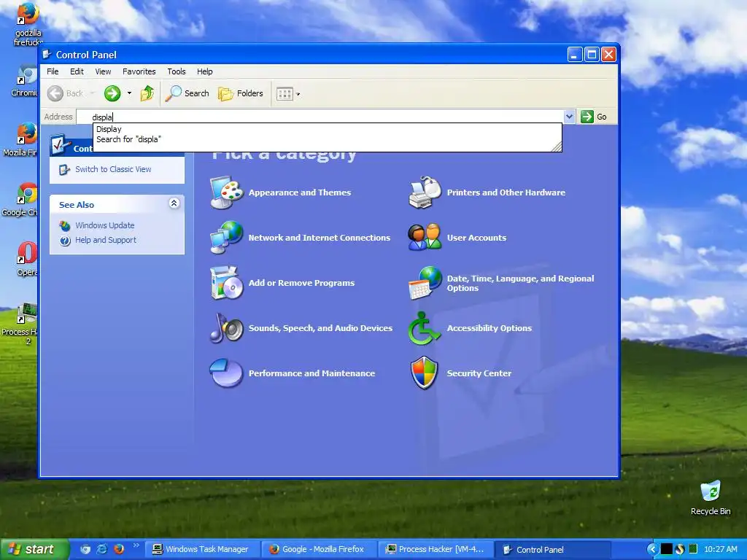Expand the Address bar dropdown arrow
Image resolution: width=747 pixels, height=560 pixels.
(x=569, y=117)
